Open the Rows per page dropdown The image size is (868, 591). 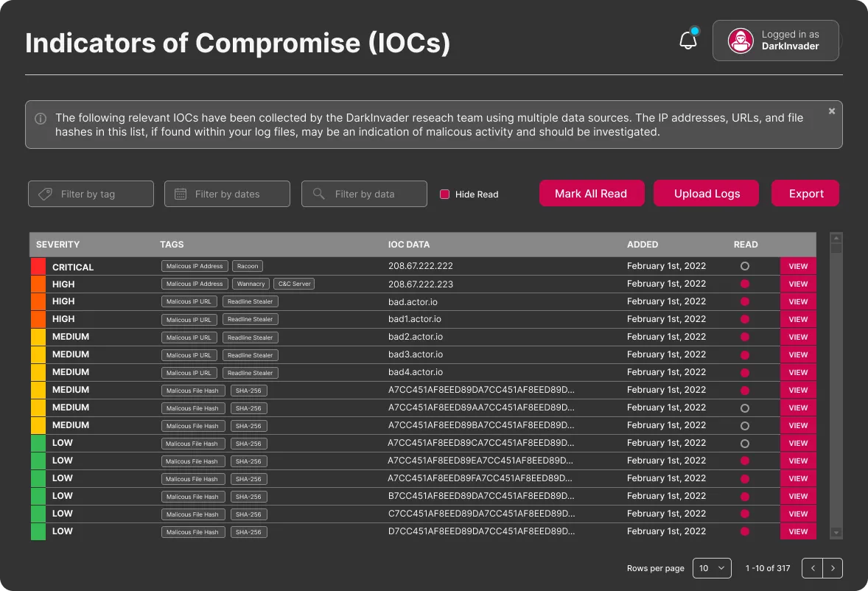(x=711, y=568)
